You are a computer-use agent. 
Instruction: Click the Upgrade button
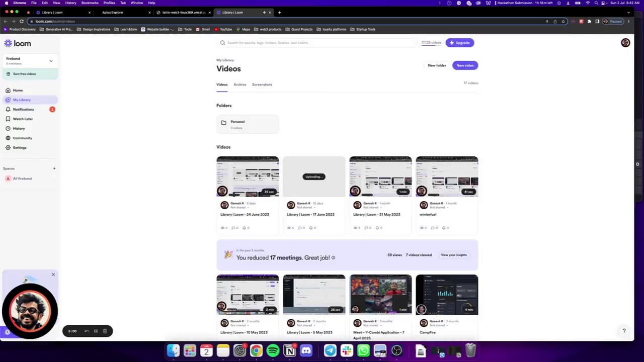point(459,43)
